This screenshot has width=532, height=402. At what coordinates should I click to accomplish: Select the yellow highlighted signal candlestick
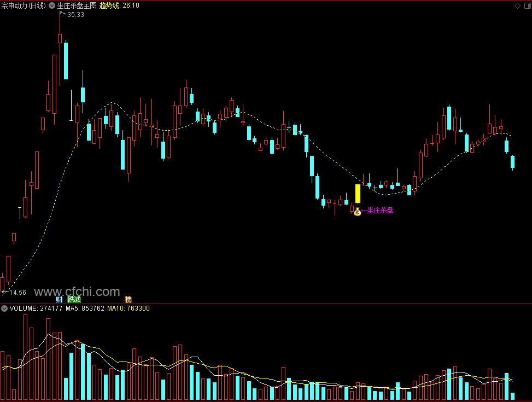click(358, 194)
